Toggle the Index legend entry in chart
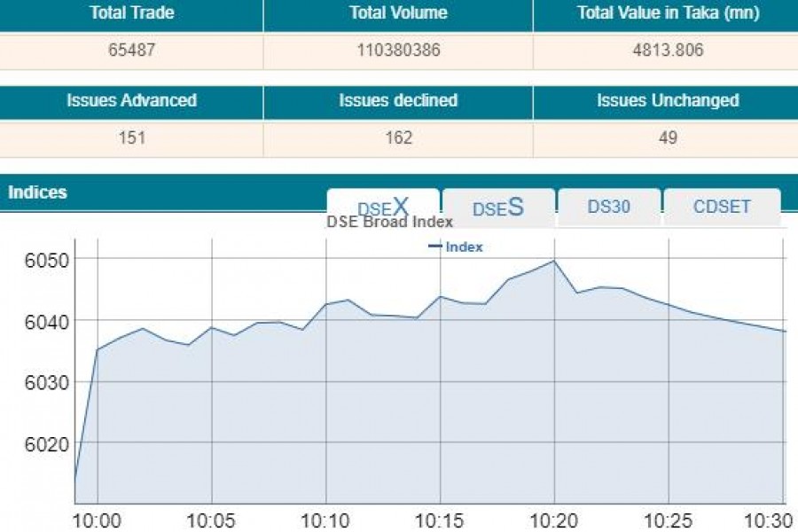This screenshot has width=798, height=532. (456, 246)
